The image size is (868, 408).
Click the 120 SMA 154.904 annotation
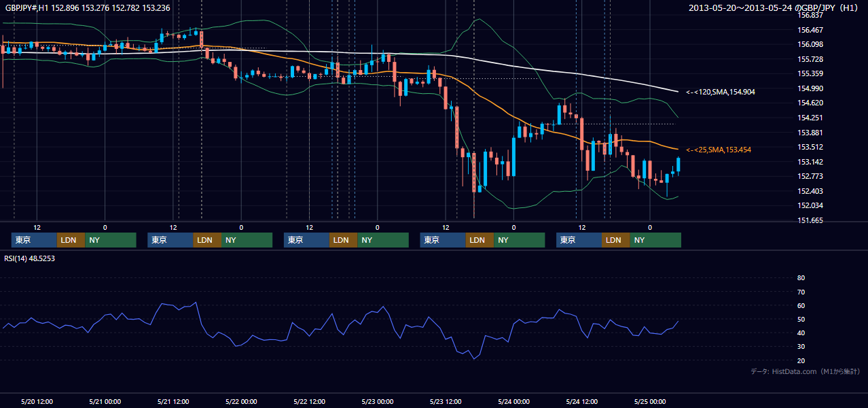[x=721, y=92]
